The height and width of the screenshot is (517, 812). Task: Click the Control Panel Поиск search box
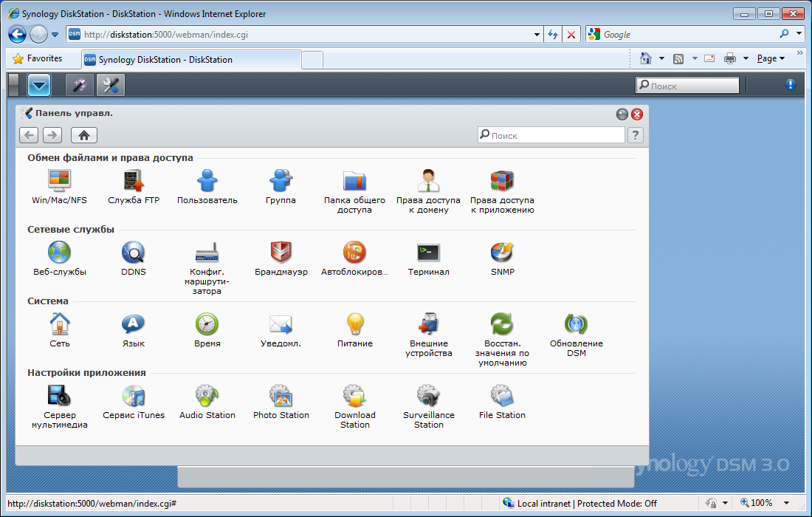551,135
